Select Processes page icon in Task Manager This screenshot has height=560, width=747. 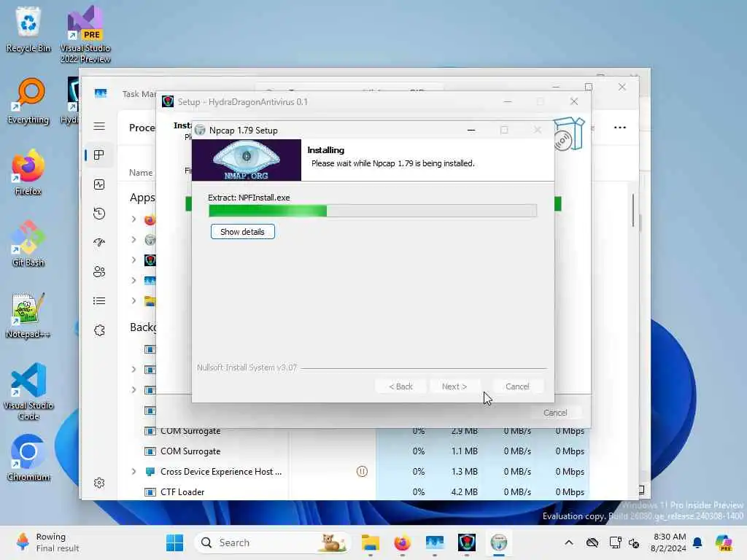tap(99, 155)
